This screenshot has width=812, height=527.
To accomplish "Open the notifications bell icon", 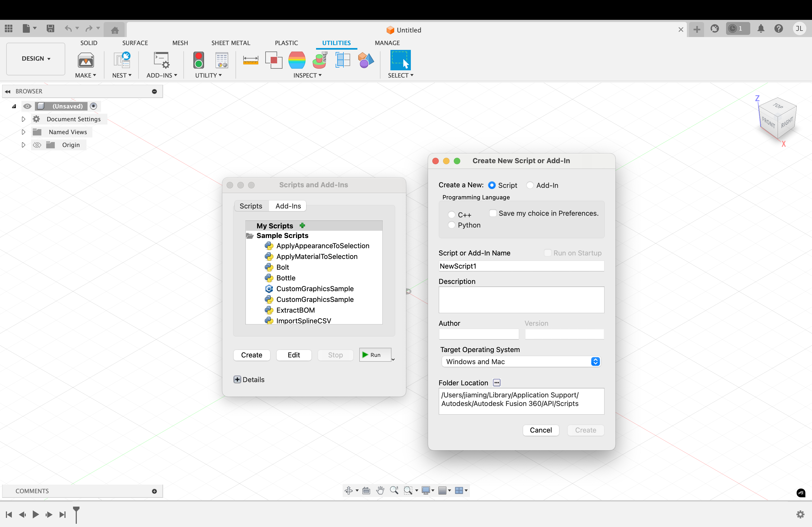I will click(761, 29).
